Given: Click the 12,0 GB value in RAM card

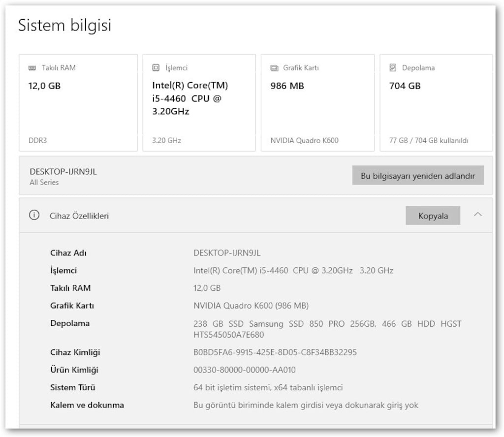Looking at the screenshot, I should point(44,86).
